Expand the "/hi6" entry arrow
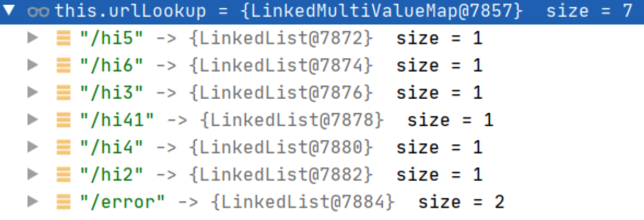Image resolution: width=644 pixels, height=220 pixels. [x=33, y=65]
